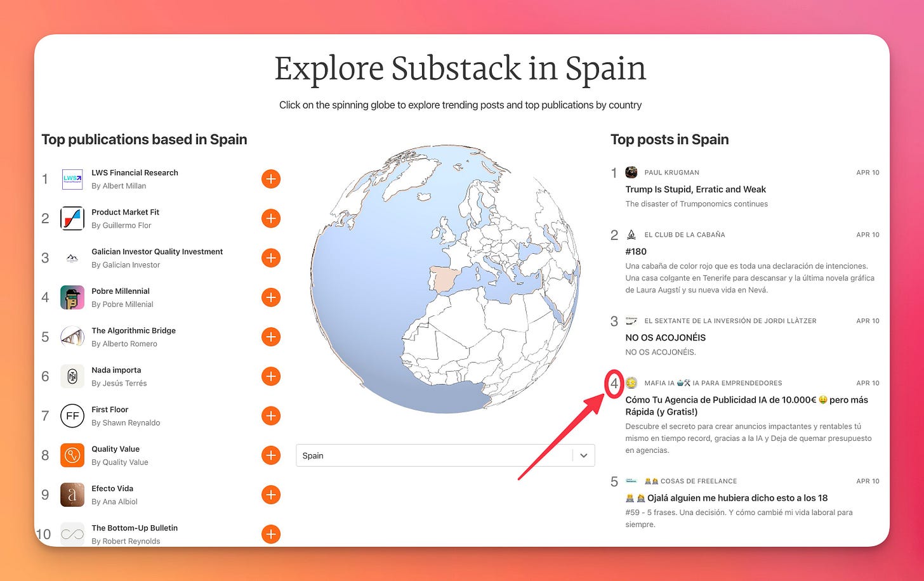
Task: Click The Algorithmic Bridge logo
Action: (72, 337)
